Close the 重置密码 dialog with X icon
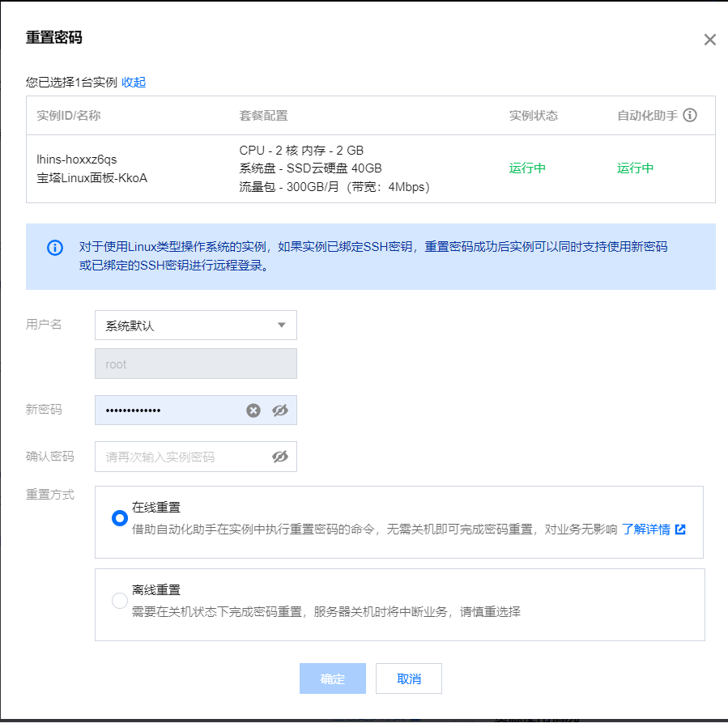 709,40
